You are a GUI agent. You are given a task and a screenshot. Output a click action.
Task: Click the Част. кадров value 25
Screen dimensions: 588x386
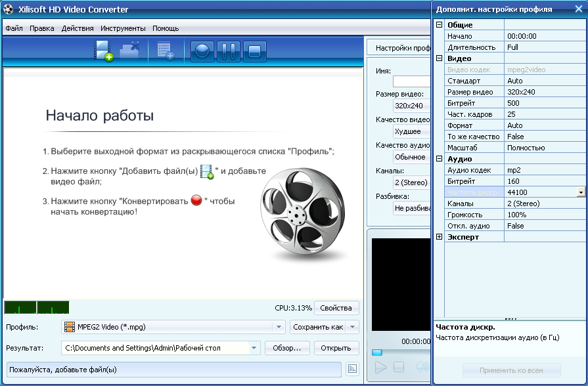(x=545, y=114)
